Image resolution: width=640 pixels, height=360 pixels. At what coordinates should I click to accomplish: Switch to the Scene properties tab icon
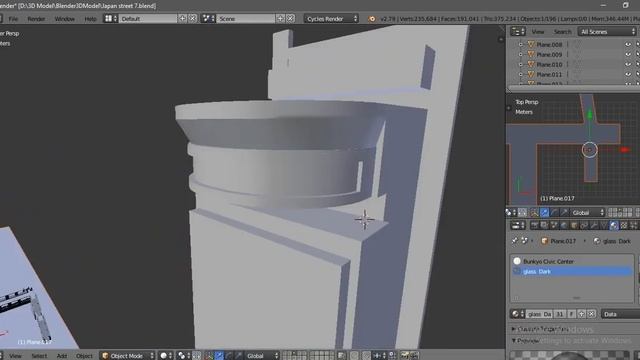[554, 225]
